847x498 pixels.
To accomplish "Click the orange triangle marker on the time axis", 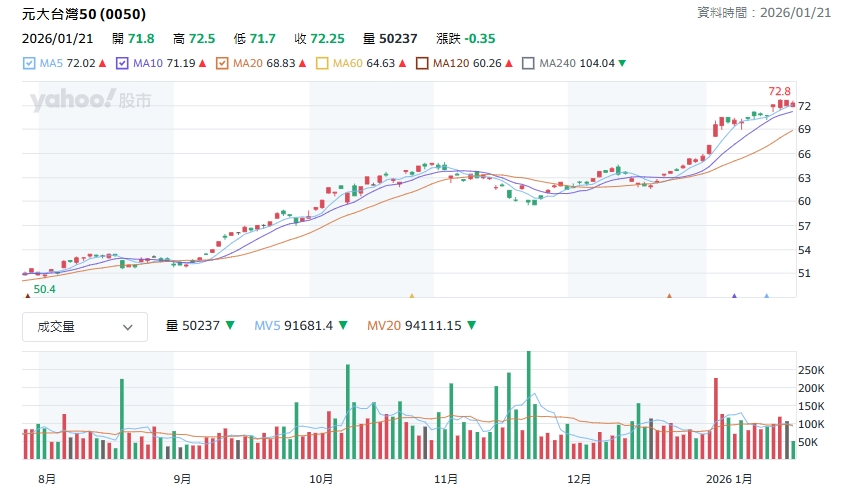I will click(x=669, y=296).
